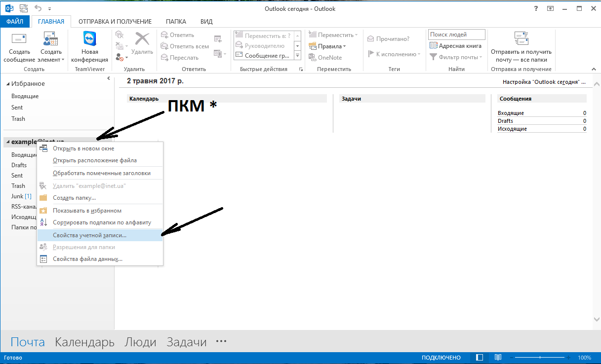Click the Create folder icon in context menu
The height and width of the screenshot is (364, 601).
click(43, 198)
